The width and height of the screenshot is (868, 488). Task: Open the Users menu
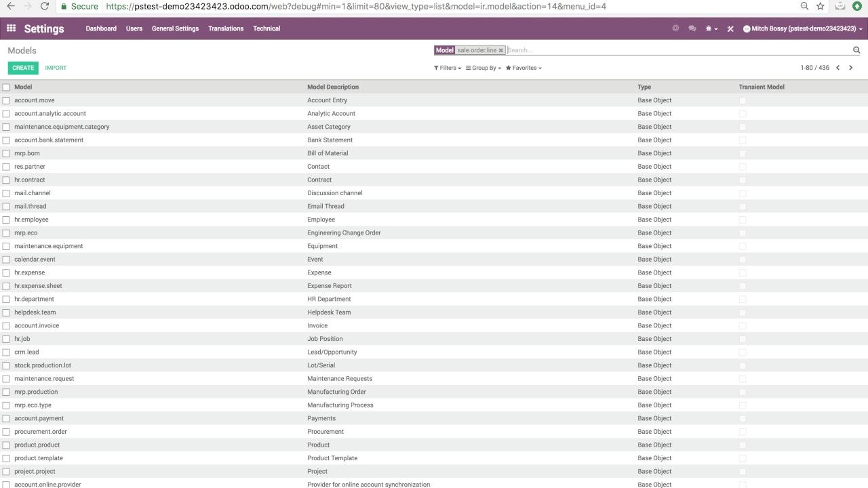[134, 28]
